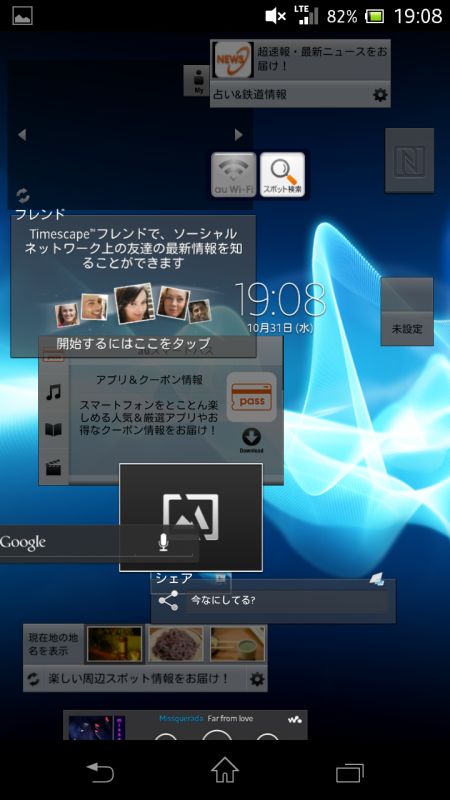Screen dimensions: 450x800
Task: Open 占い&鉄道情報 in news widget
Action: [250, 94]
